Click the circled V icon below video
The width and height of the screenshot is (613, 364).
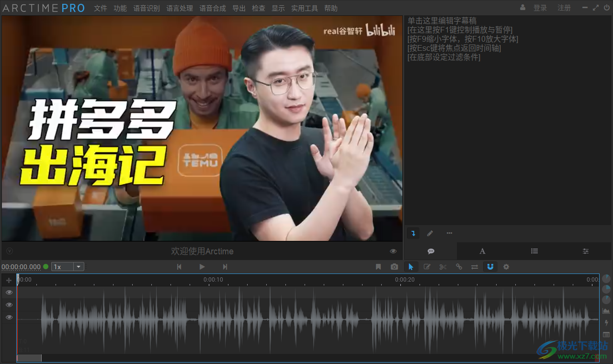pos(10,251)
